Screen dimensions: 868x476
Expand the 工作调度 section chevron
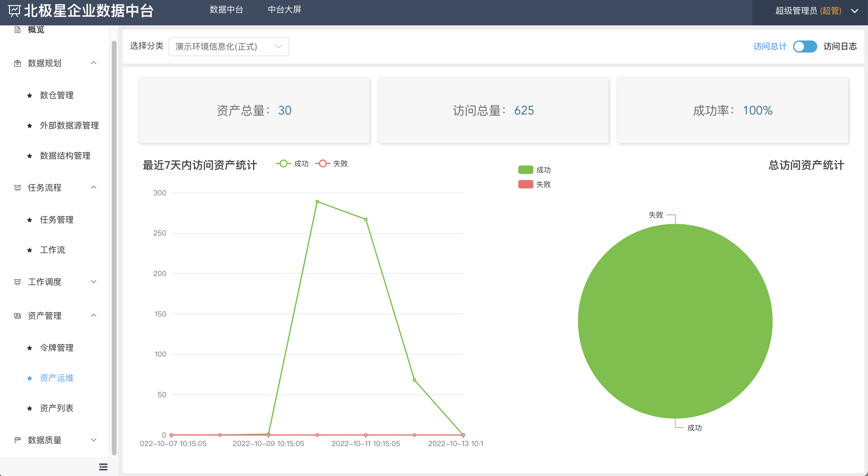coord(94,281)
